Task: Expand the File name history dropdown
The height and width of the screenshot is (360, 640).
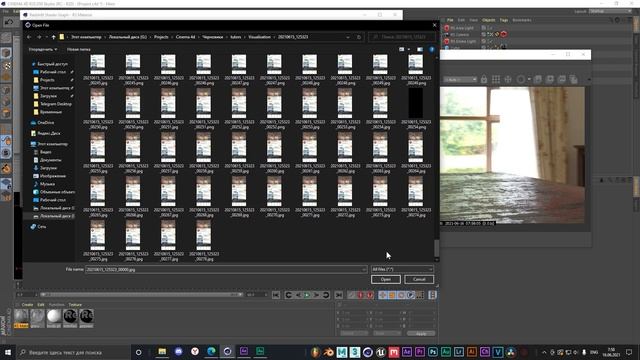Action: [364, 269]
